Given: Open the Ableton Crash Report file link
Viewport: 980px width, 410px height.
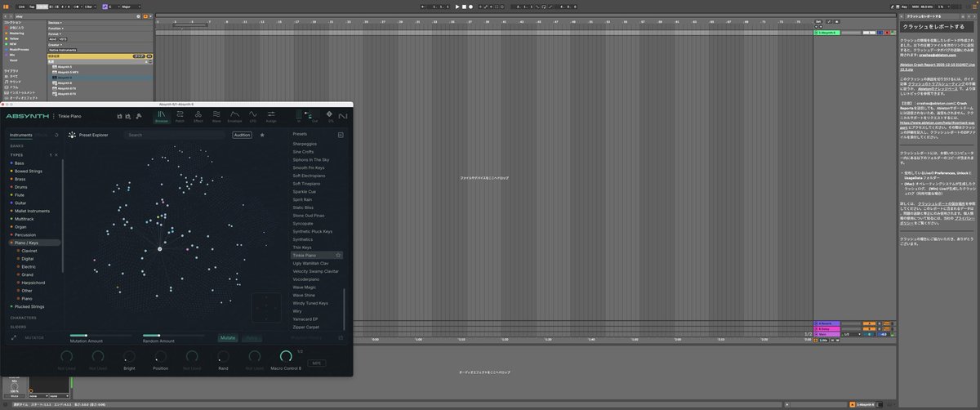Looking at the screenshot, I should click(x=937, y=67).
